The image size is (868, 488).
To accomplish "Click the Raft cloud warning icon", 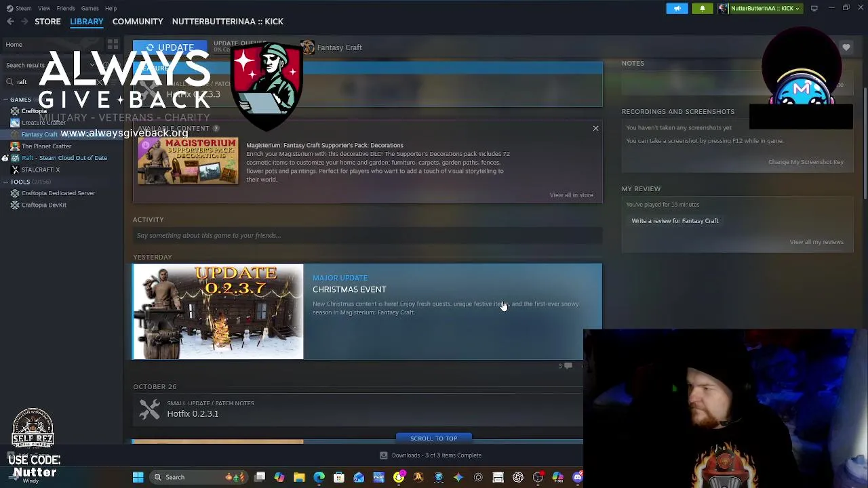I will point(5,158).
